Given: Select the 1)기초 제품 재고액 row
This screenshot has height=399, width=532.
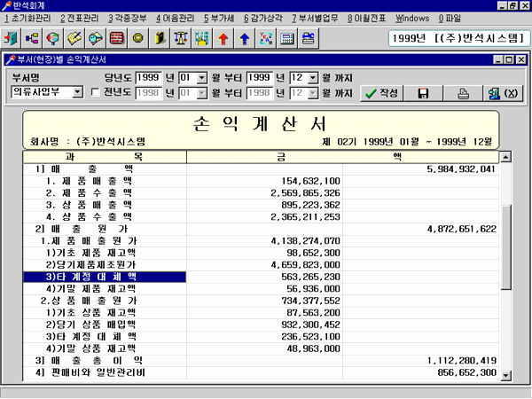Looking at the screenshot, I should click(261, 253).
